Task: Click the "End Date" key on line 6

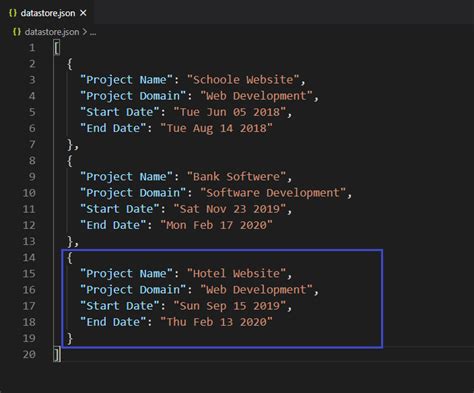Action: coord(113,128)
